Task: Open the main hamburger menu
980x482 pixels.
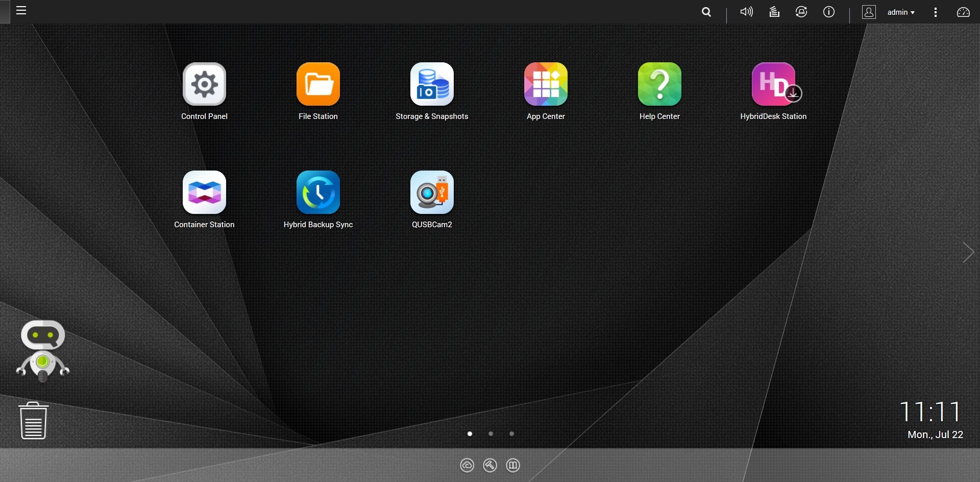Action: 21,11
